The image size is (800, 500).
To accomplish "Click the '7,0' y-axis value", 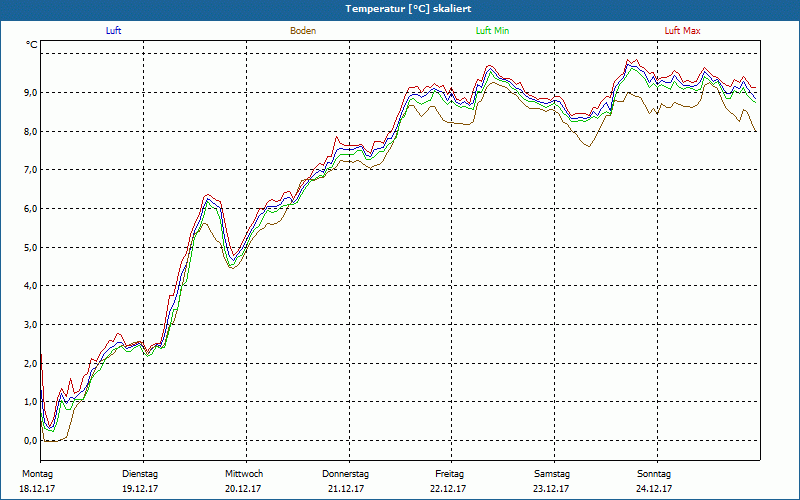I will click(x=31, y=169).
